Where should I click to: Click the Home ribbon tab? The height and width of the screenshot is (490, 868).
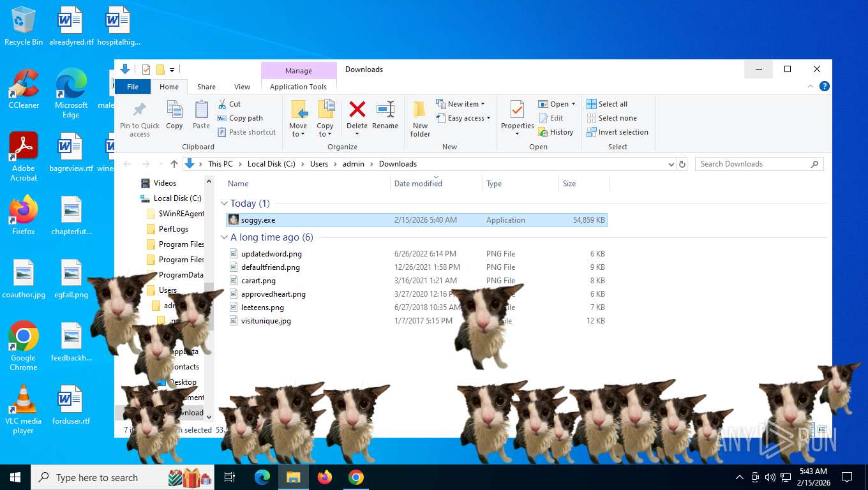[x=169, y=87]
